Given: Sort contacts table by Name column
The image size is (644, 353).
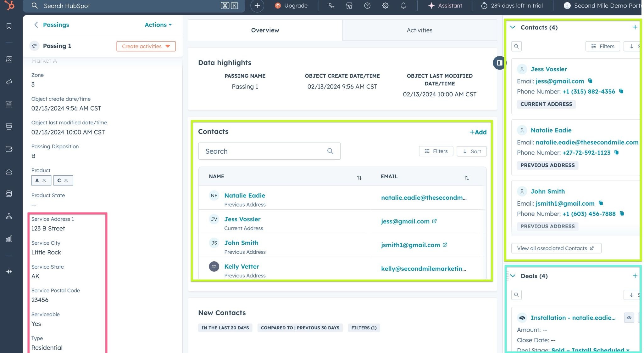Looking at the screenshot, I should pyautogui.click(x=359, y=178).
